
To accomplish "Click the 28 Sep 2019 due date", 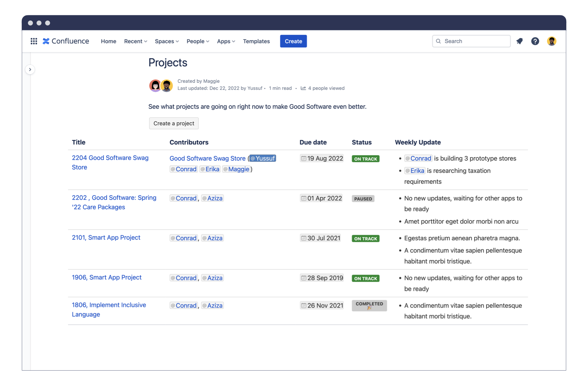I will [322, 278].
